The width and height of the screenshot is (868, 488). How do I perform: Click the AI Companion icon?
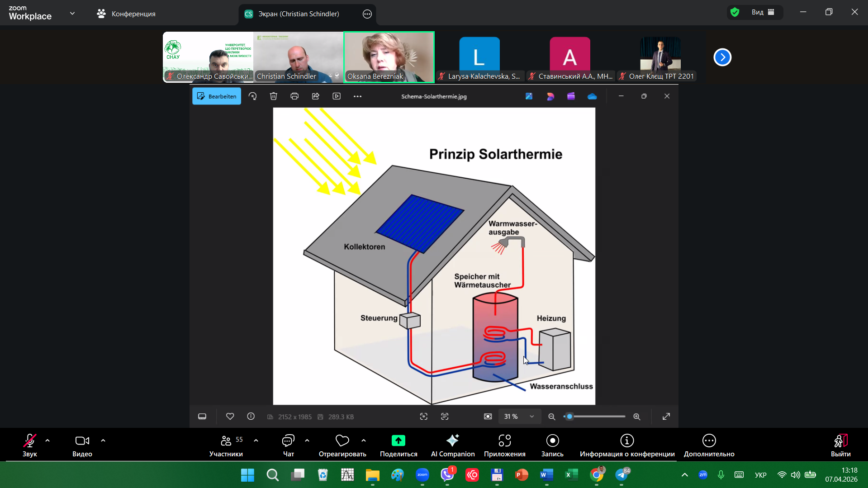click(452, 445)
